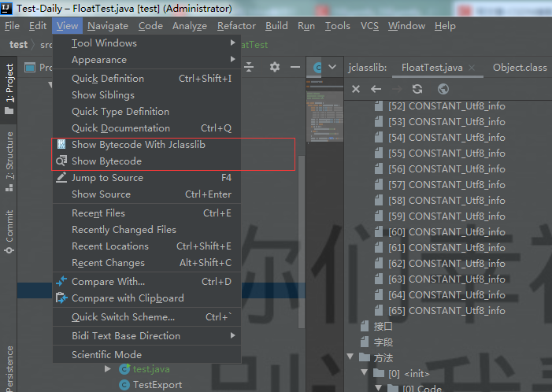Select the 字段 tree node

point(383,342)
